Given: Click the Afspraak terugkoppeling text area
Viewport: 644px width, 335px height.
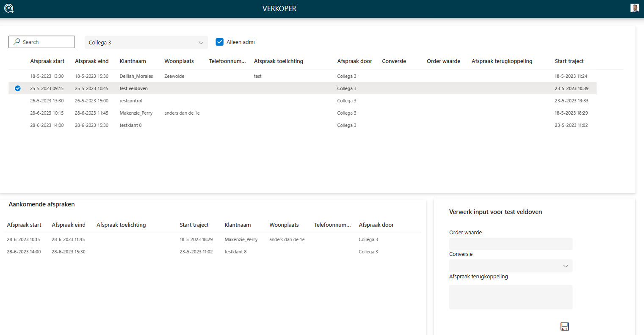Looking at the screenshot, I should 511,297.
